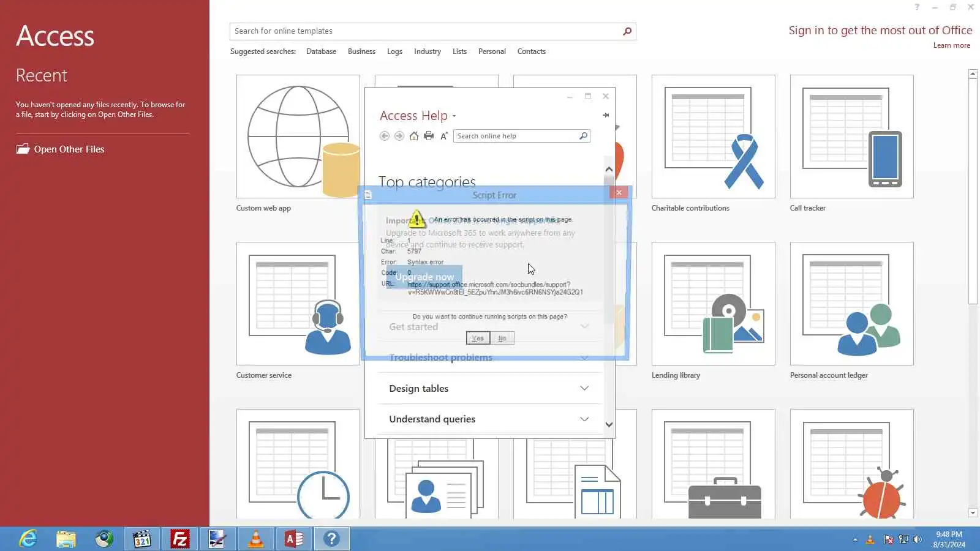
Task: Search suggested Personal templates
Action: click(x=492, y=51)
